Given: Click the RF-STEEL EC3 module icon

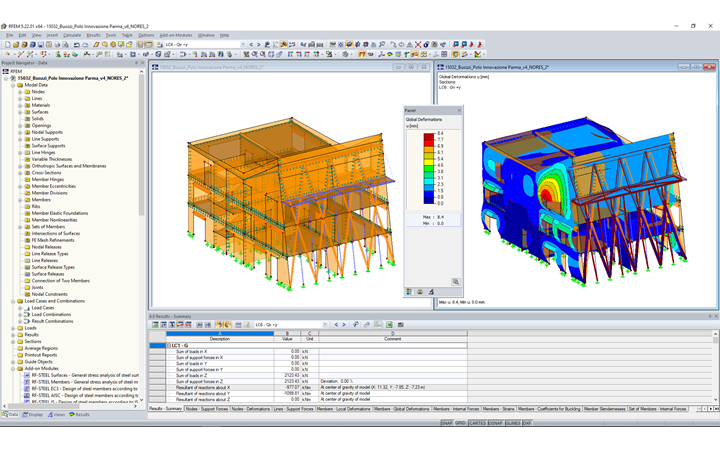Looking at the screenshot, I should pyautogui.click(x=27, y=388).
